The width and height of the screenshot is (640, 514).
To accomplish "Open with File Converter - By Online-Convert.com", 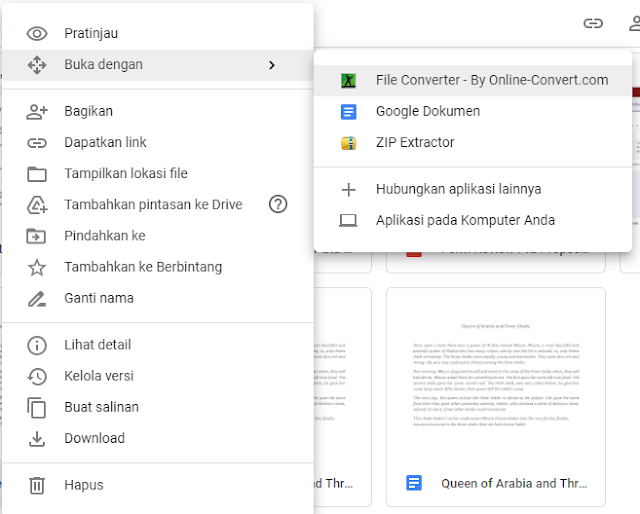I will tap(473, 80).
